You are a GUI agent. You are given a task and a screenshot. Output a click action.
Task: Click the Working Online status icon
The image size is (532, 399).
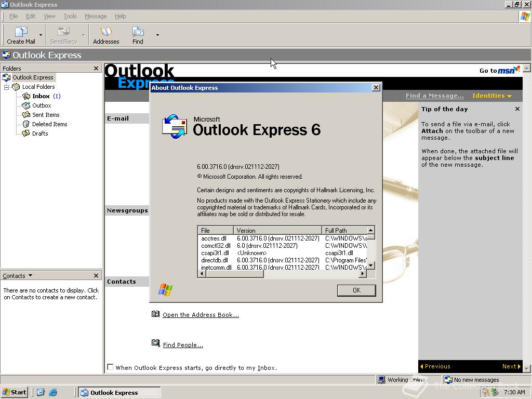point(381,380)
